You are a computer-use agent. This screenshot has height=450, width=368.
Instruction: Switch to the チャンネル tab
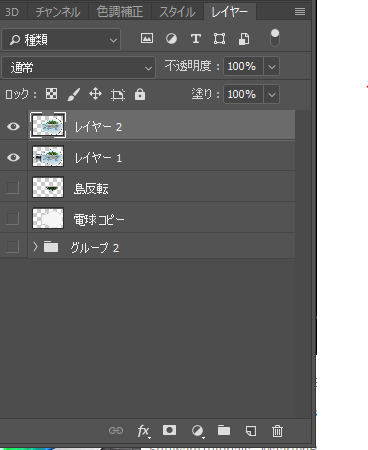[x=58, y=12]
